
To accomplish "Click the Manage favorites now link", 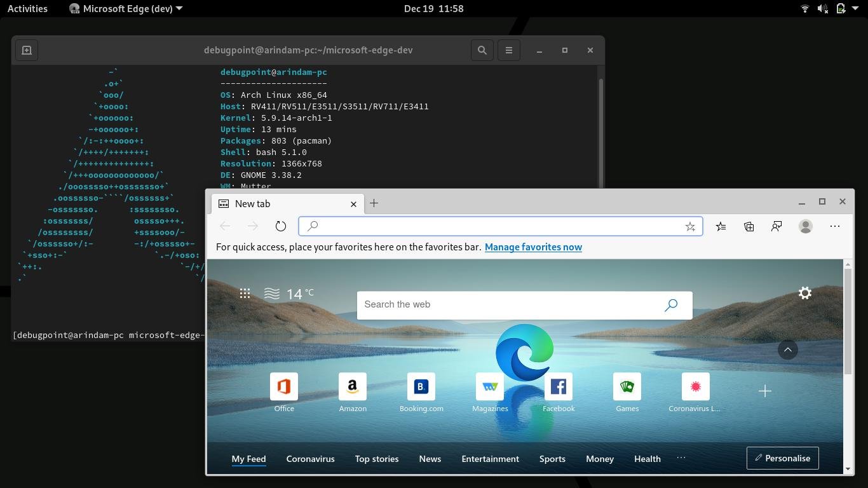I will [x=533, y=247].
